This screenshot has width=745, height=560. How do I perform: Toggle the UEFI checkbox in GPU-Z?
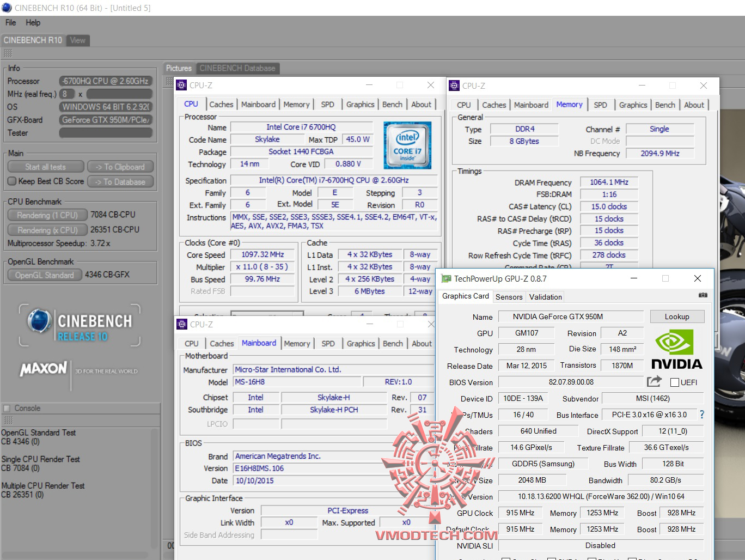coord(675,382)
